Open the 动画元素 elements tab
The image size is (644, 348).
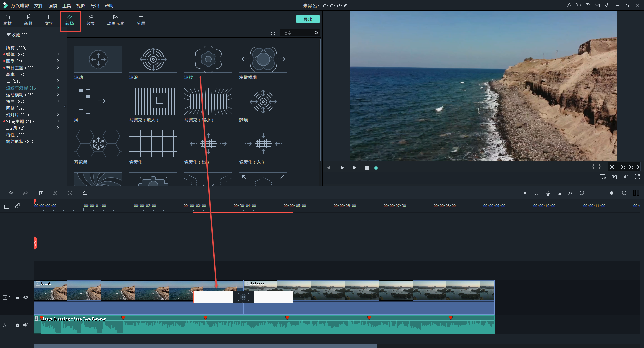tap(116, 20)
